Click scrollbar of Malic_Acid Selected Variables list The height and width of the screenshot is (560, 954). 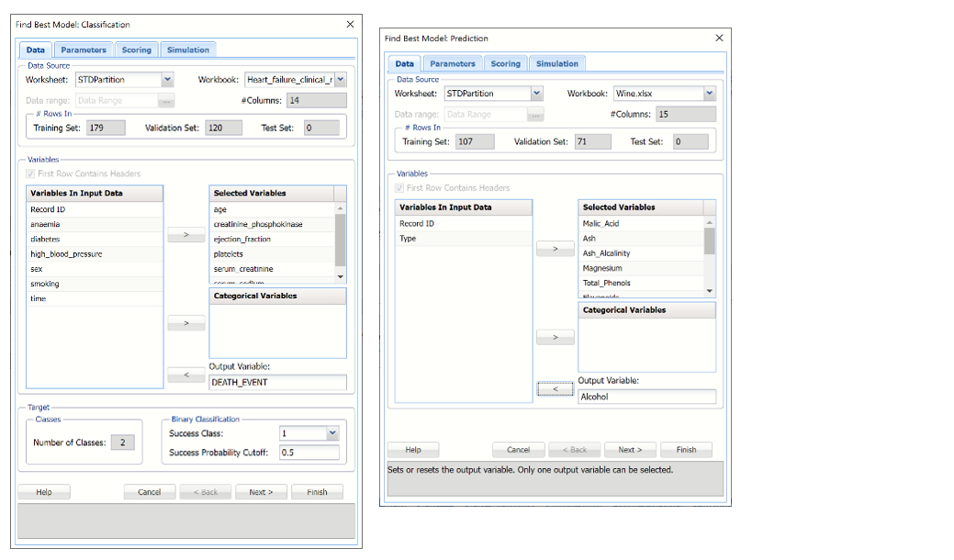709,241
